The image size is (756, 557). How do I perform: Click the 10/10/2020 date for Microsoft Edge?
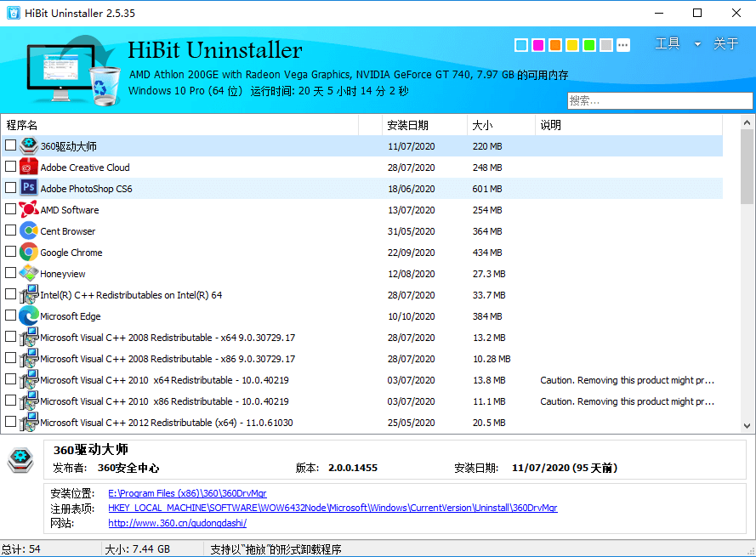coord(412,316)
